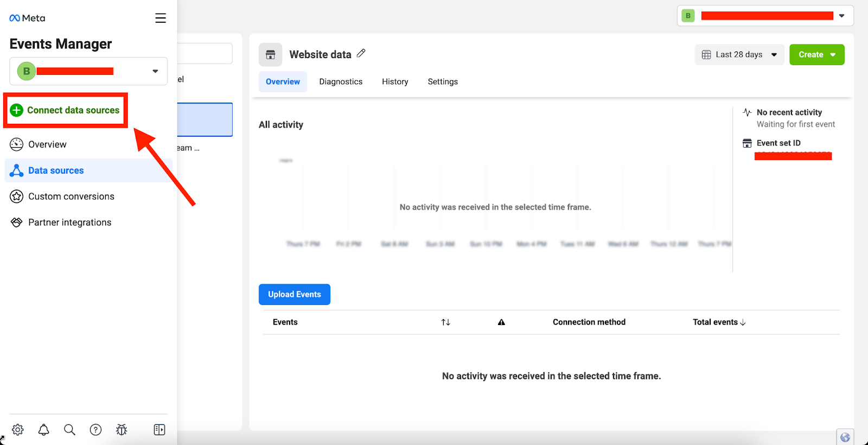Click the Partner integrations handshake icon
The image size is (868, 445).
[x=17, y=223]
